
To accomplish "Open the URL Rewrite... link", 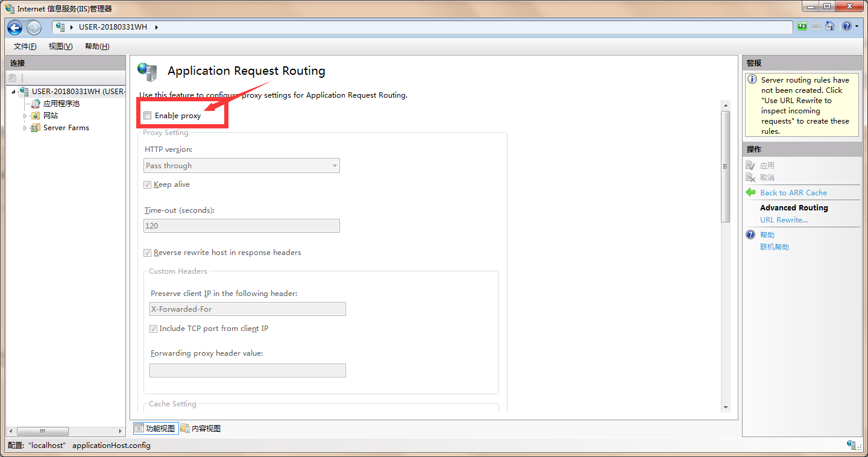I will (x=784, y=219).
